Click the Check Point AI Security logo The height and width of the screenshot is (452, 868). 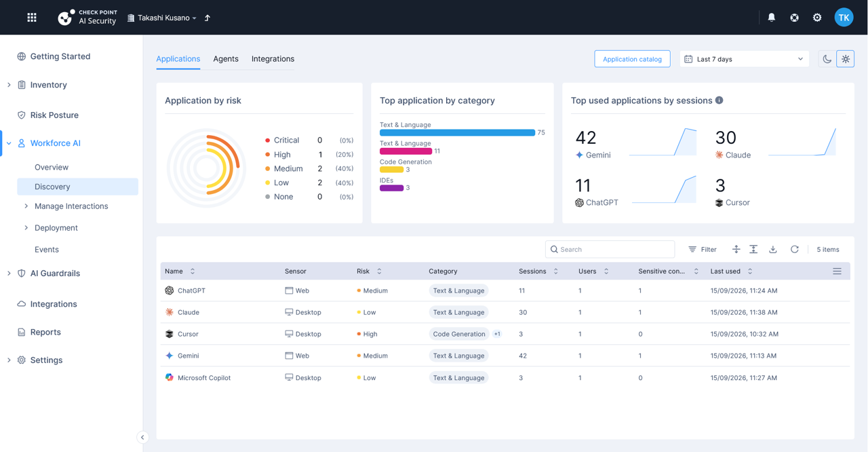pyautogui.click(x=87, y=18)
